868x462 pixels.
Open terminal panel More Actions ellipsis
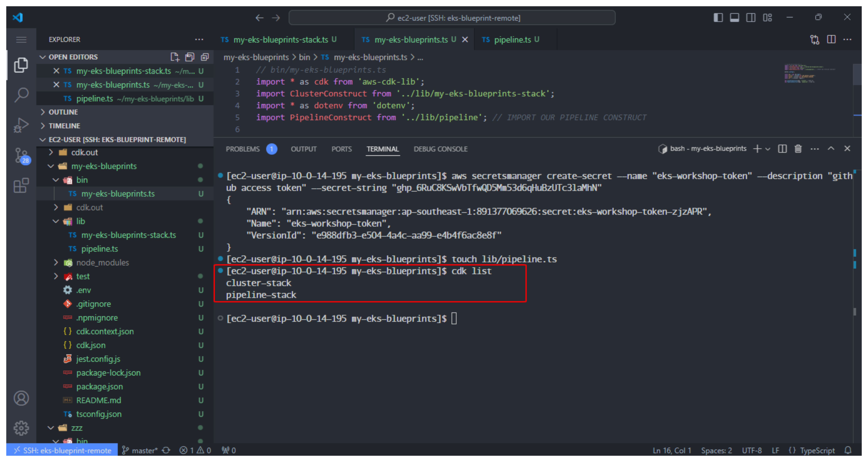pyautogui.click(x=815, y=149)
